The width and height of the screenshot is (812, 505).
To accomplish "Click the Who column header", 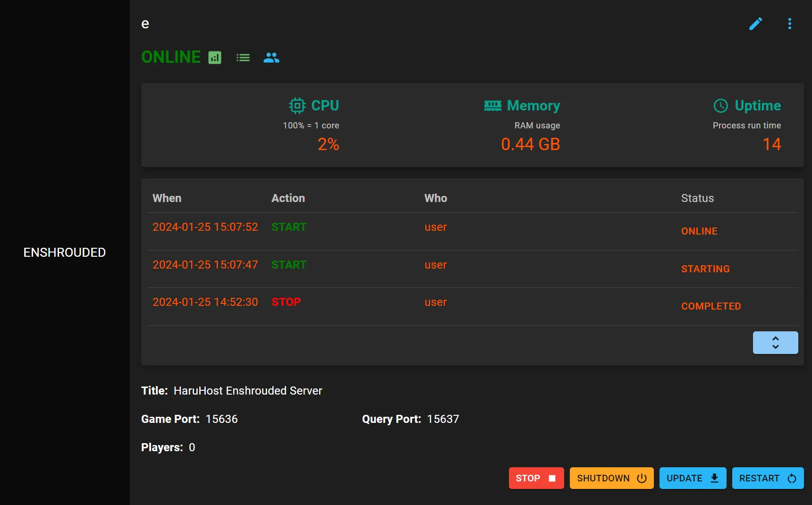I will 436,198.
